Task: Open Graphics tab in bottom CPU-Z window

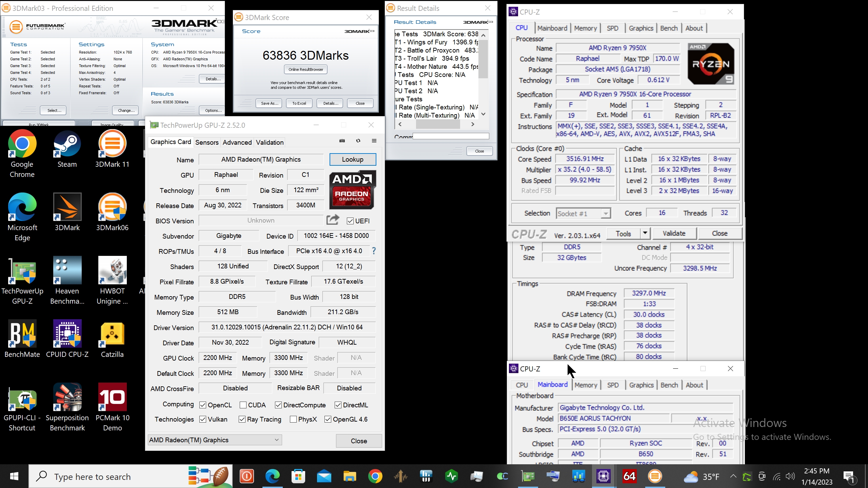Action: [x=641, y=385]
